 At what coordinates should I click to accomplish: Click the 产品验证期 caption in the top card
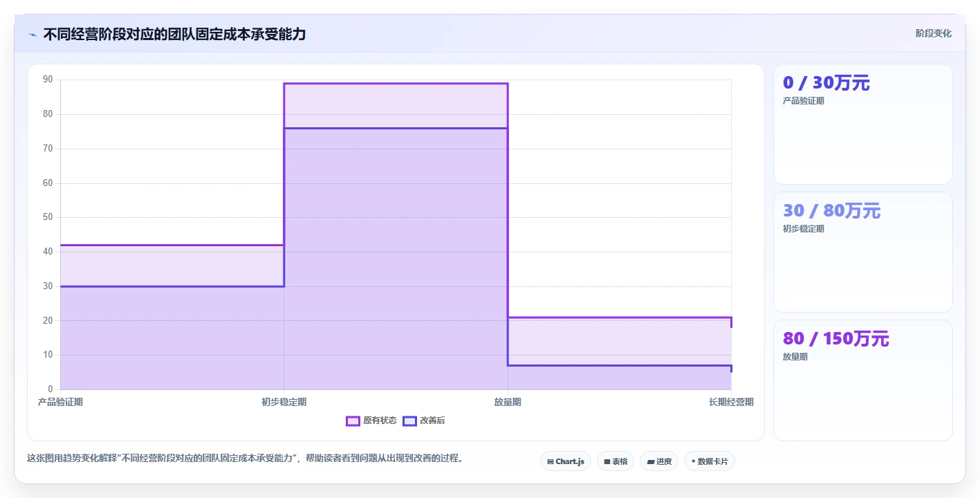tap(803, 101)
